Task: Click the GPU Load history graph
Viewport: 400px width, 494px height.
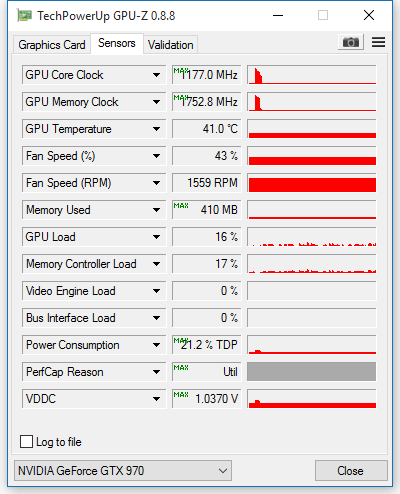Action: coord(312,237)
